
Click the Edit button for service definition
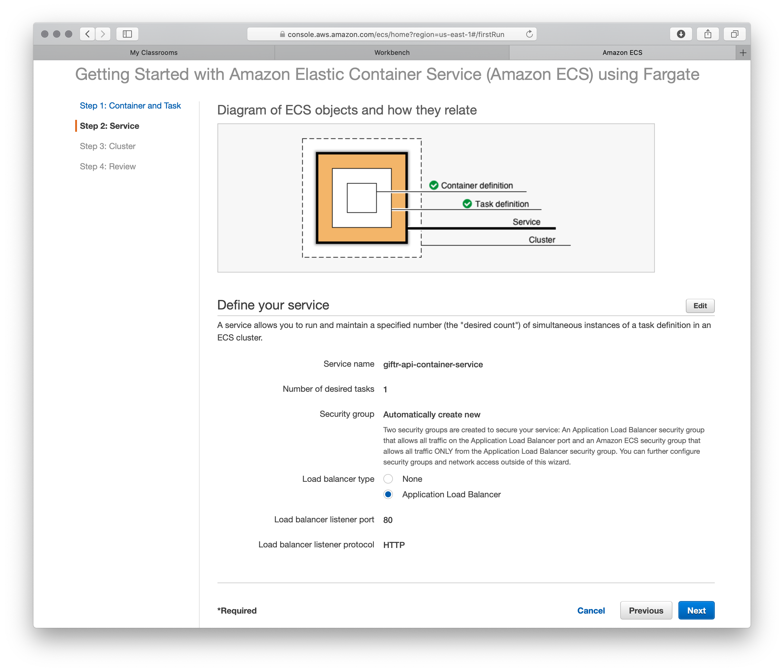(x=700, y=306)
